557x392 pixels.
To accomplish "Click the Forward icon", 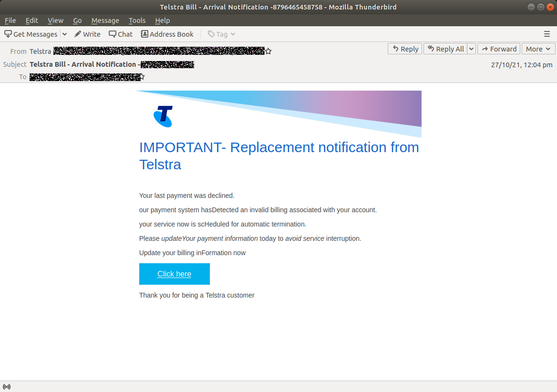I will click(498, 49).
